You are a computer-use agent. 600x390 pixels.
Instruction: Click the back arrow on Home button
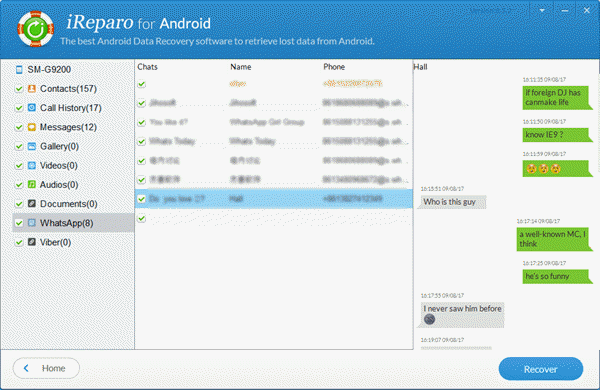coord(26,368)
